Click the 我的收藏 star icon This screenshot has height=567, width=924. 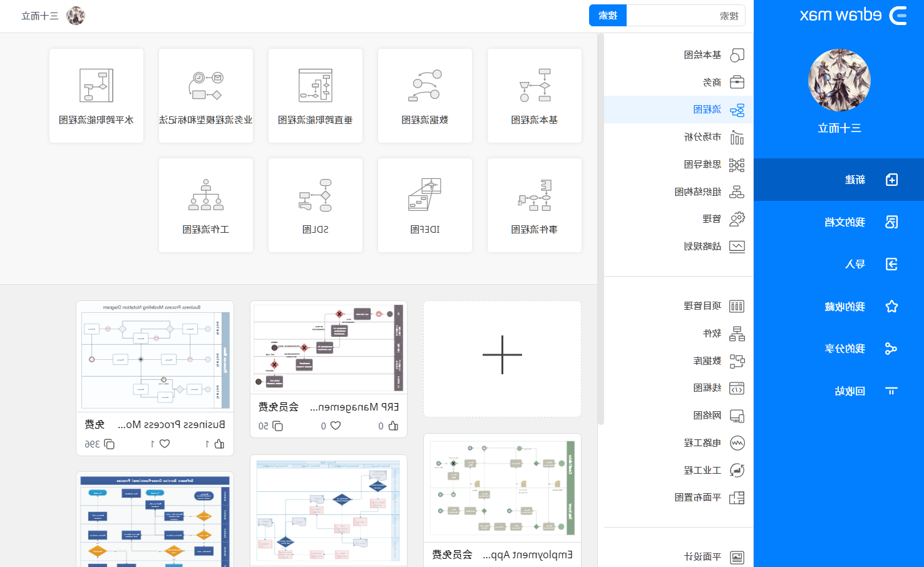point(891,307)
